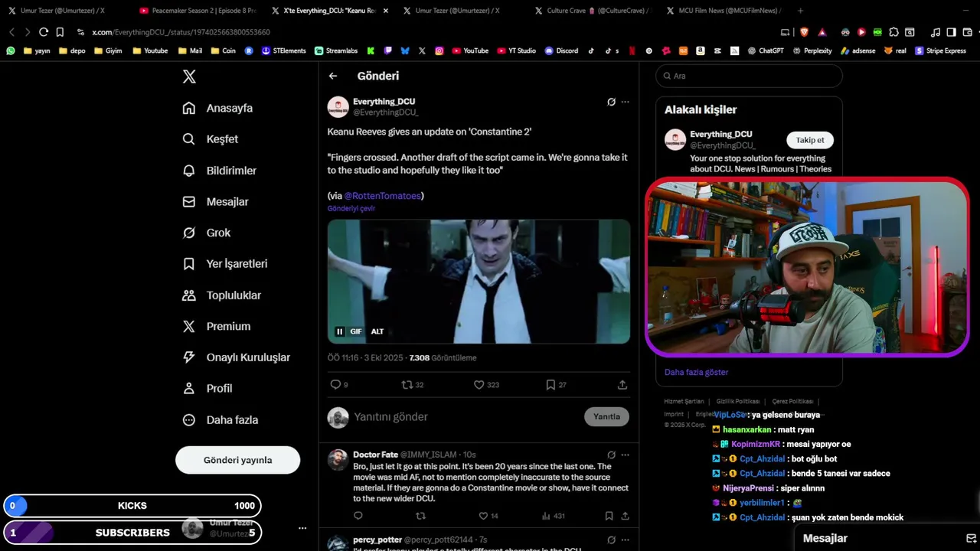Open Grok icon on Everything_DCU post
This screenshot has height=551, width=980.
[611, 102]
